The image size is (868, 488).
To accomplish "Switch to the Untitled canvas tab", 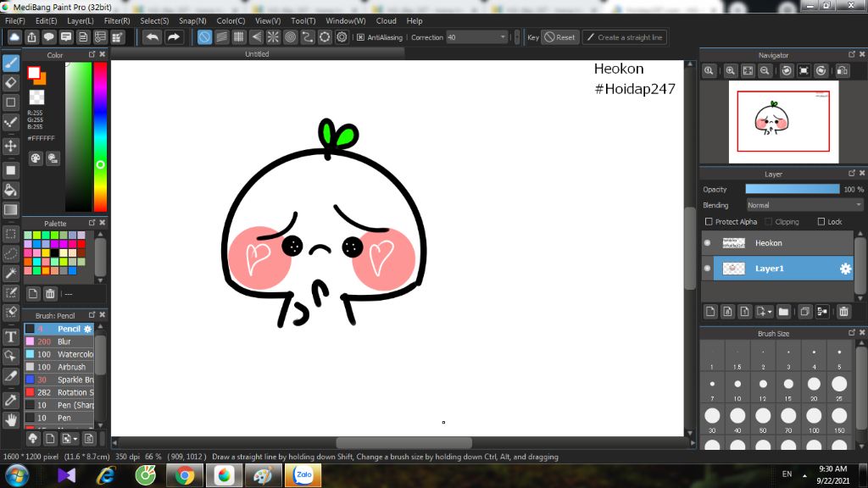I will point(258,54).
